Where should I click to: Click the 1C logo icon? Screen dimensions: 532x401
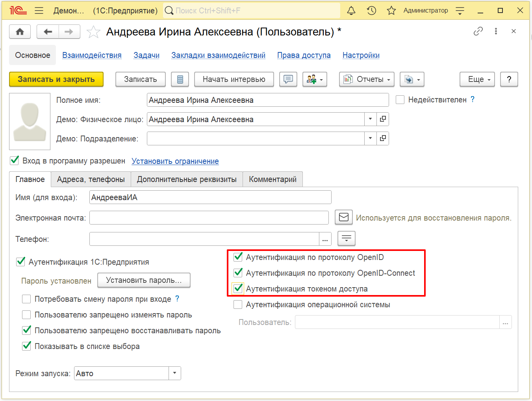(x=18, y=11)
